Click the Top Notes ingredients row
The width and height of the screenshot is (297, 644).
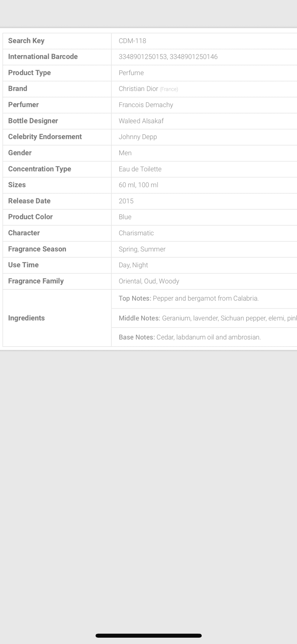click(x=204, y=299)
